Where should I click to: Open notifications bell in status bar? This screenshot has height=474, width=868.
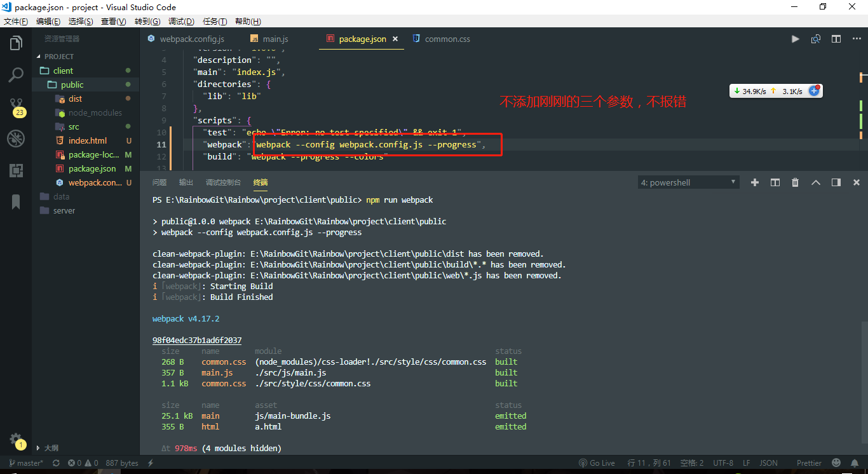[x=855, y=463]
